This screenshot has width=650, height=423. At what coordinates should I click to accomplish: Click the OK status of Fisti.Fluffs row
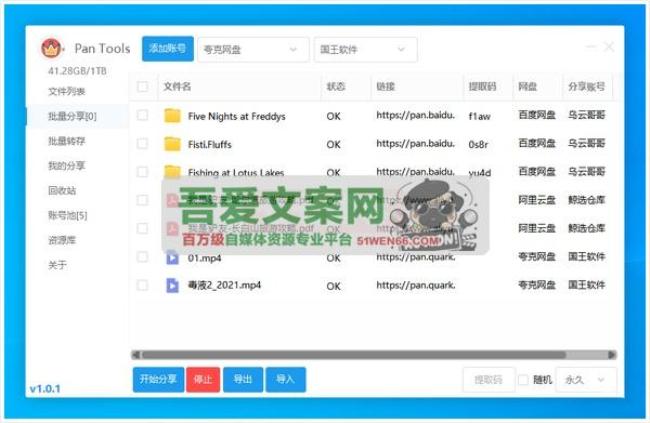(x=333, y=144)
